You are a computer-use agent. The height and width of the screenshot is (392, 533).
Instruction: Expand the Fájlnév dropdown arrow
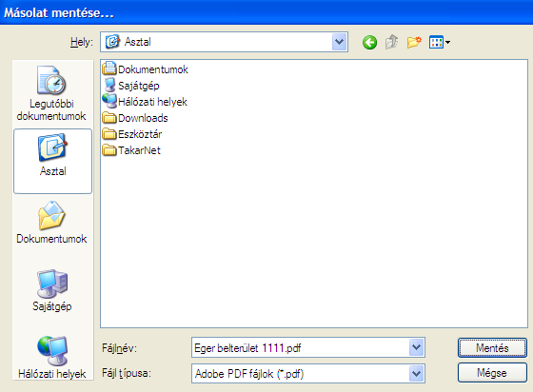tap(417, 347)
